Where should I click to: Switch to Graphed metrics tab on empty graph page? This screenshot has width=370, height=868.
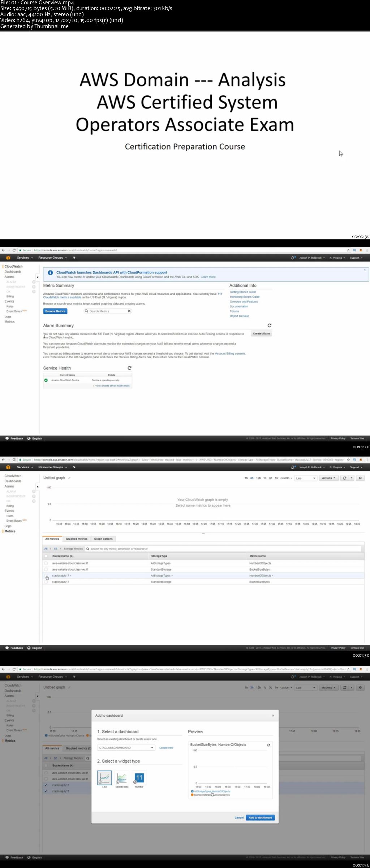[77, 539]
